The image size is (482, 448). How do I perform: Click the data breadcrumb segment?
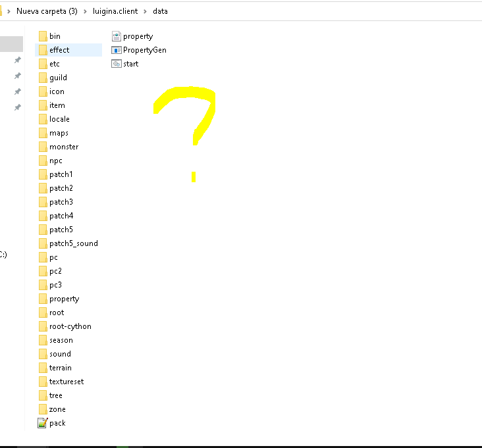pos(160,11)
